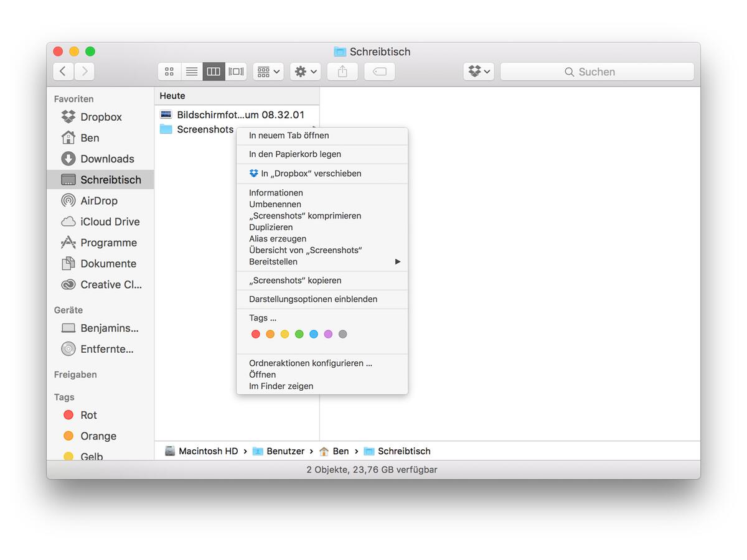Select 'Informationen' in the context menu
Viewport: 747px width, 560px height.
(x=275, y=192)
